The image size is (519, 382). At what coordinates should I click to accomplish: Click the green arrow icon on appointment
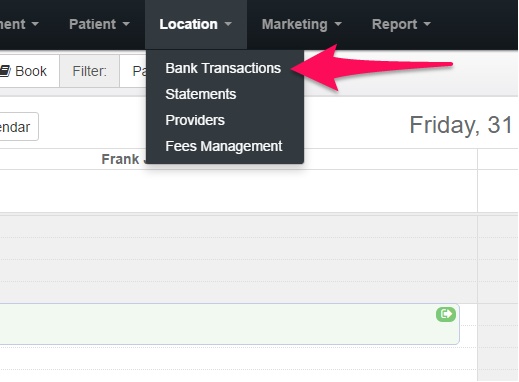click(446, 314)
